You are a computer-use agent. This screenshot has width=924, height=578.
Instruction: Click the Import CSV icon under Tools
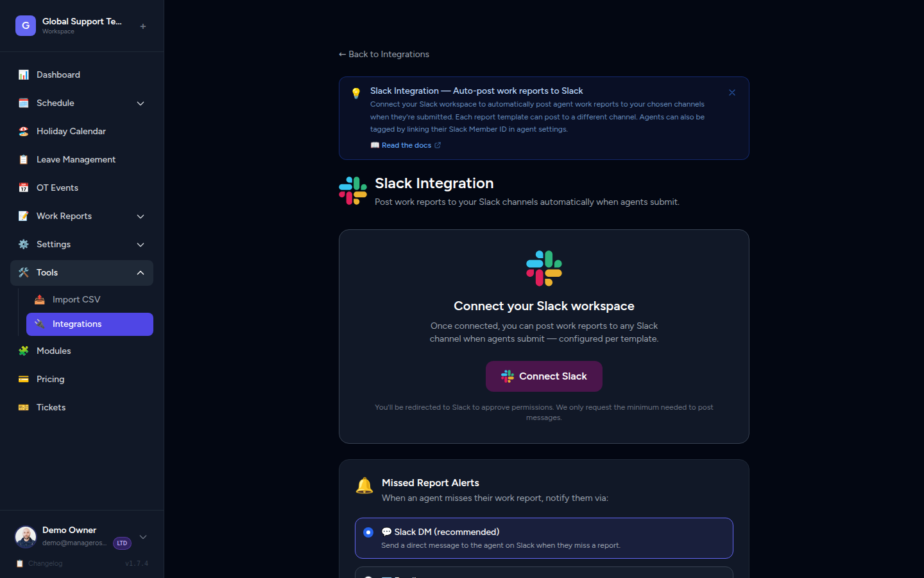(39, 299)
